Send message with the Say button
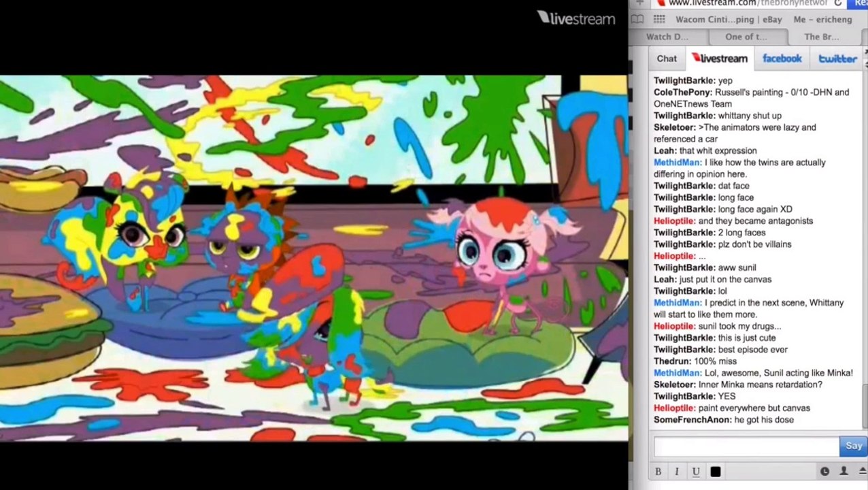 [x=854, y=446]
